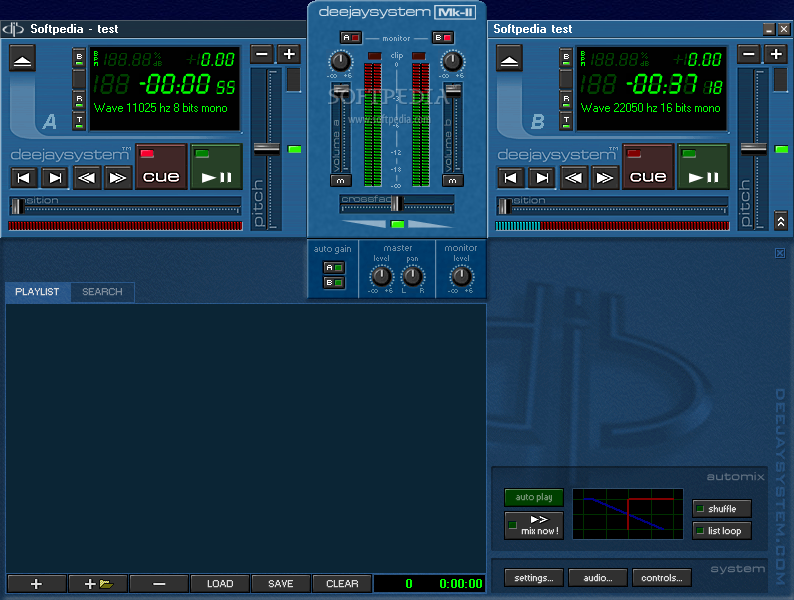Add a file to the playlist
The image size is (794, 600).
[x=36, y=584]
